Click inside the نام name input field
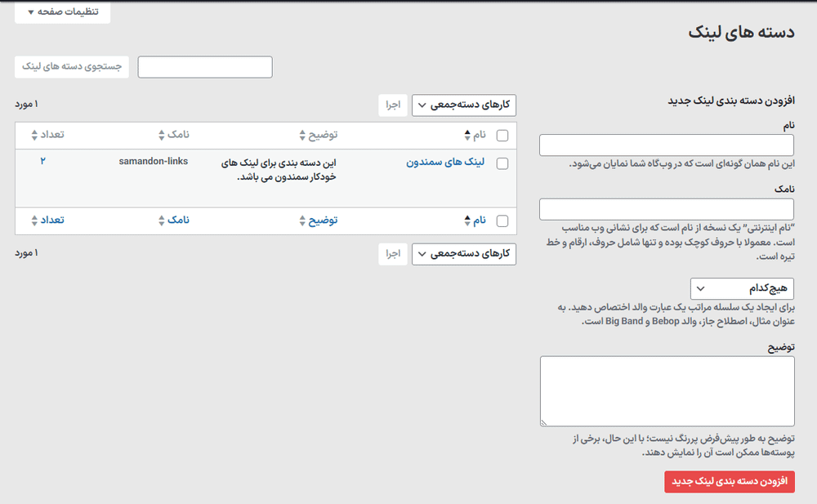 (x=666, y=145)
